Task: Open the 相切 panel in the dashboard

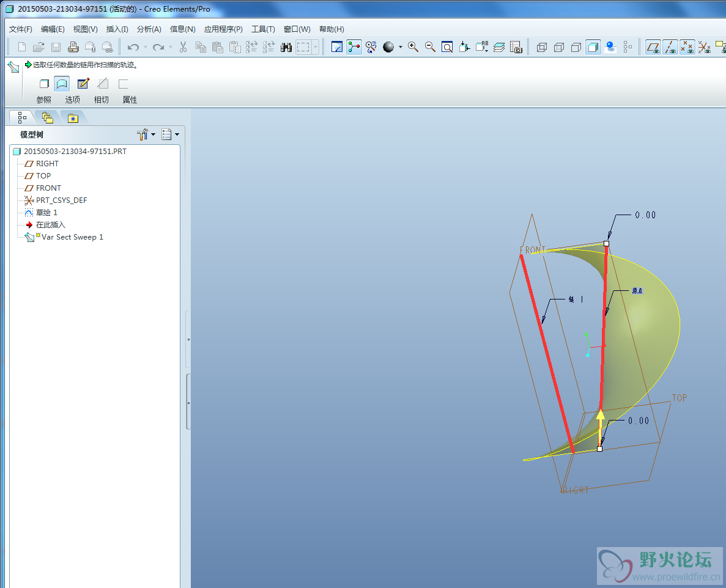Action: tap(102, 100)
